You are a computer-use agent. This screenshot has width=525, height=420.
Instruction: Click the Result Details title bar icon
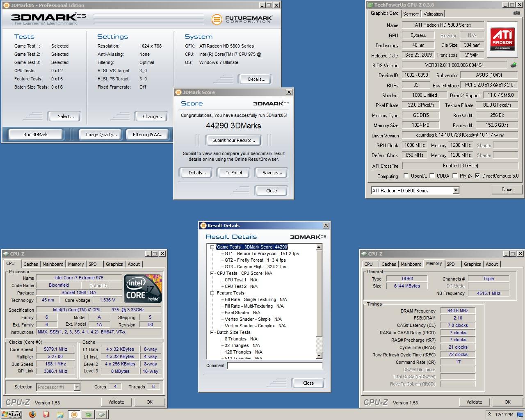[203, 225]
